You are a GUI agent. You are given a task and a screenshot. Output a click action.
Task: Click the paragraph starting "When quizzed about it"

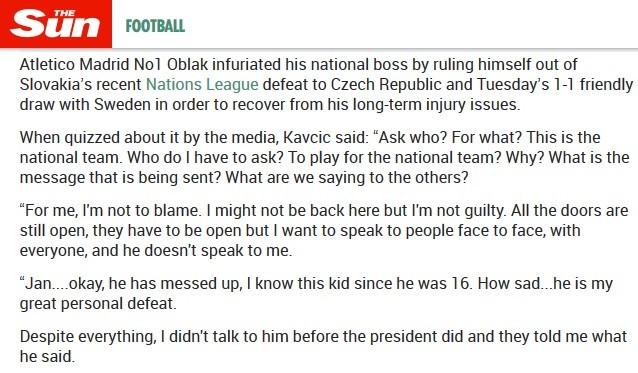[x=324, y=157]
